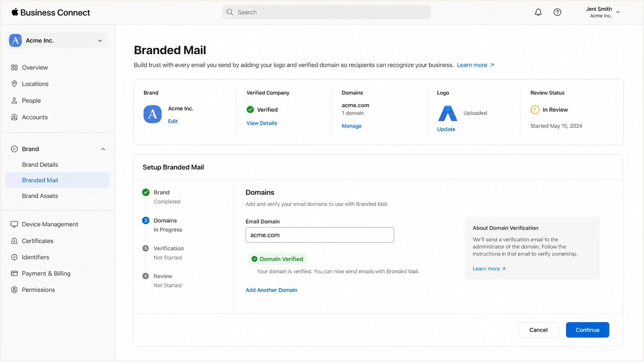Click the completed Brand step checkmark

click(146, 192)
